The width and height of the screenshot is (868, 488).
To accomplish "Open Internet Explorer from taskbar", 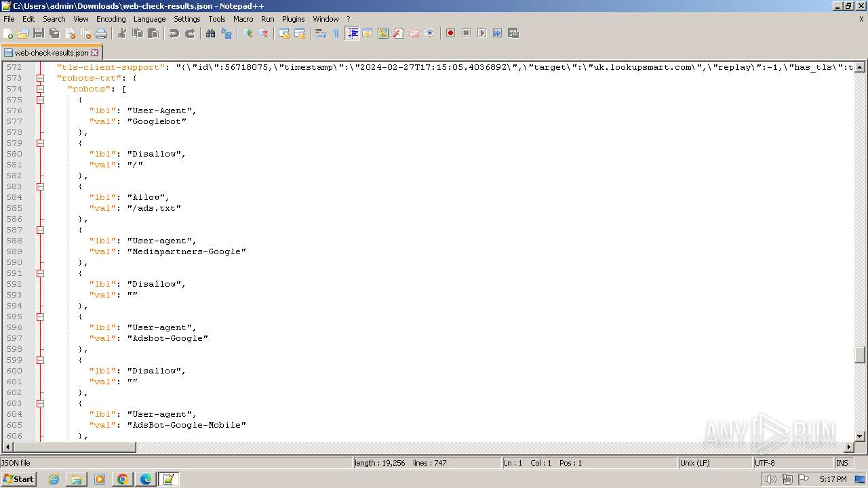I will pos(54,479).
